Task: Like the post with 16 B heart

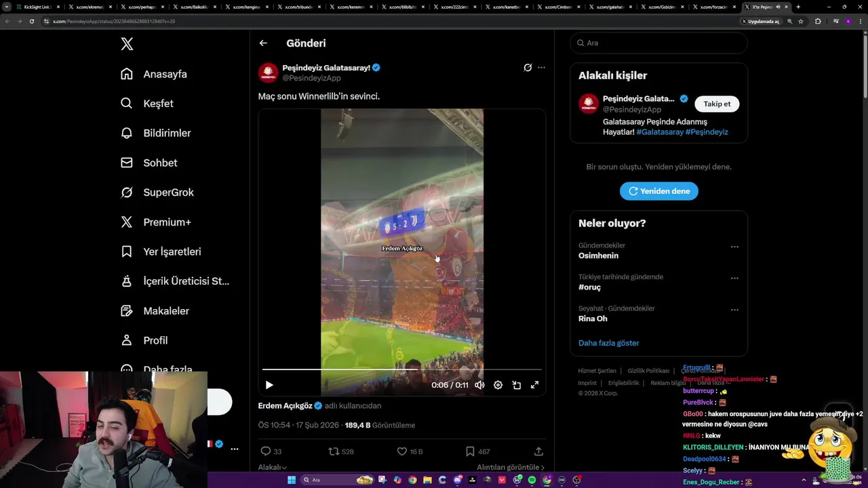Action: pyautogui.click(x=401, y=451)
